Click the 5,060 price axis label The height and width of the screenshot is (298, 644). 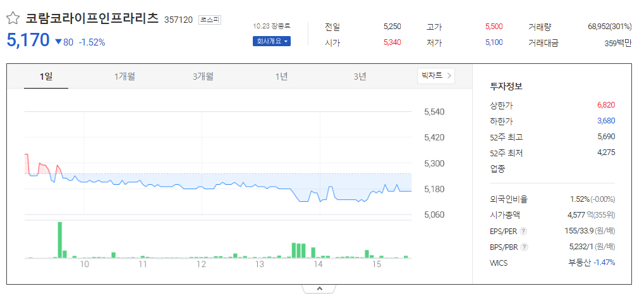click(x=435, y=214)
